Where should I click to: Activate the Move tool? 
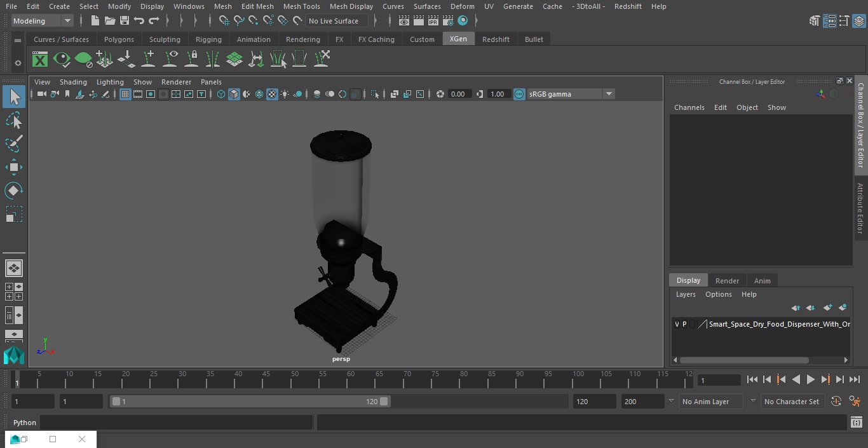coord(14,168)
